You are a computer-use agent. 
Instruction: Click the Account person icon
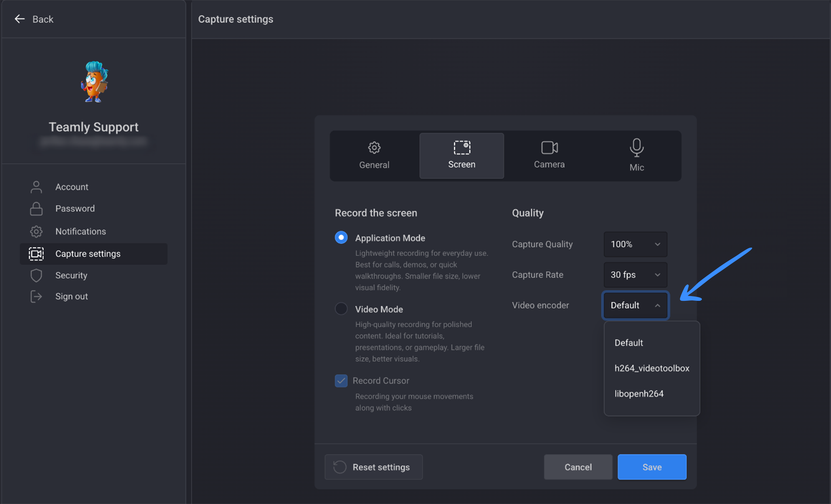36,187
